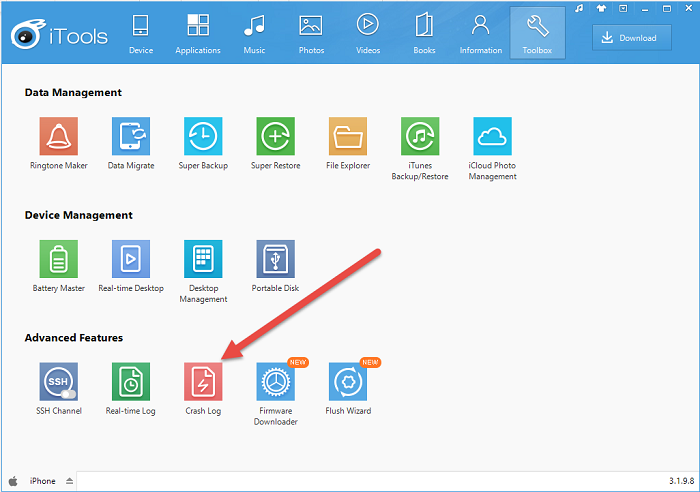
Task: Open Real-time Desktop
Action: pyautogui.click(x=131, y=259)
